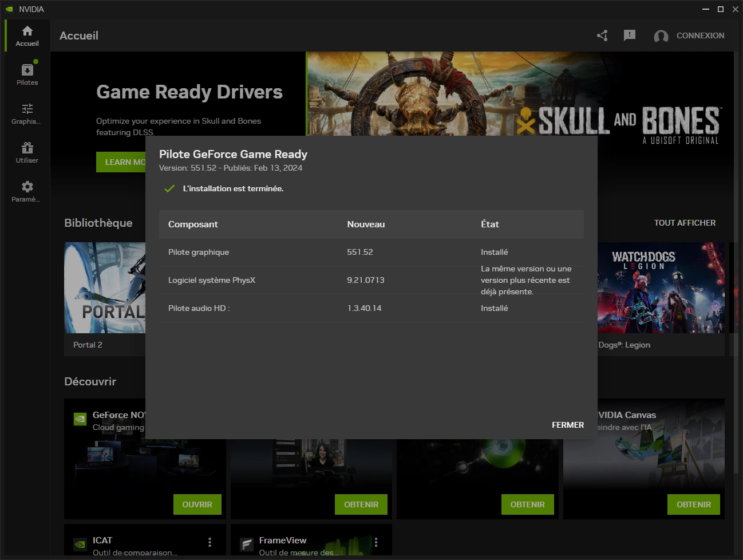Click the NVIDIA logo in title bar
743x560 pixels.
(9, 9)
